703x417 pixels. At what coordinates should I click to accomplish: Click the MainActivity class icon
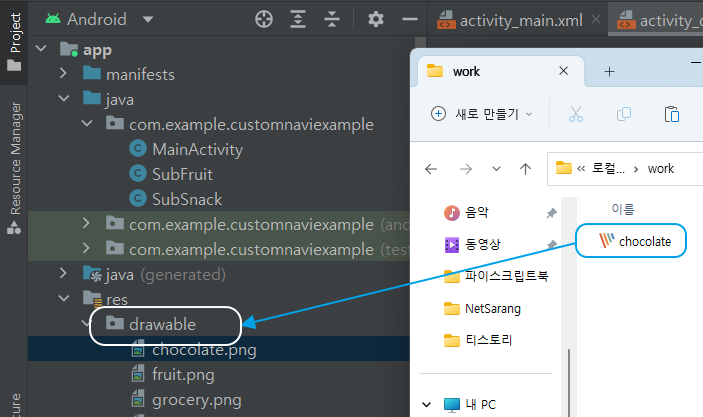(138, 148)
